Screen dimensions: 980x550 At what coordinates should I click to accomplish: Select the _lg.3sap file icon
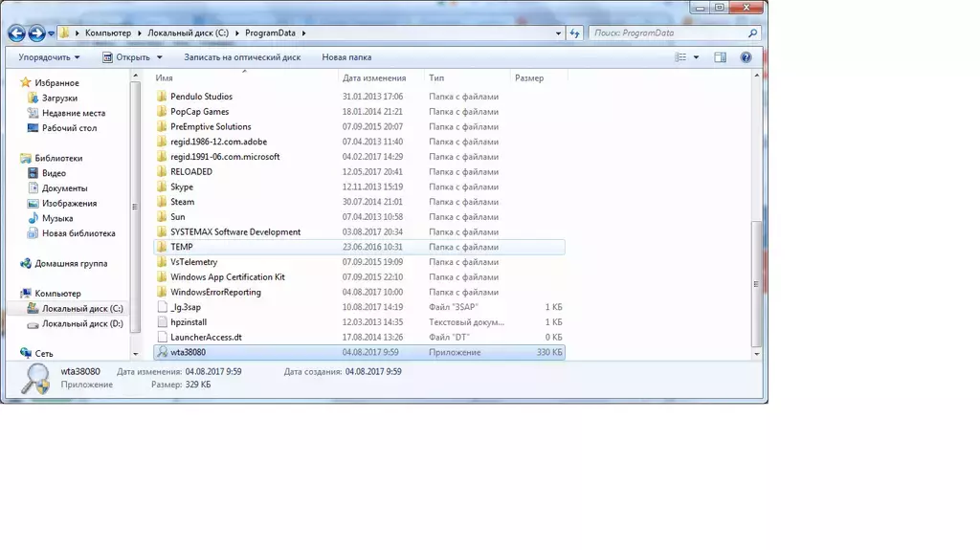tap(162, 307)
